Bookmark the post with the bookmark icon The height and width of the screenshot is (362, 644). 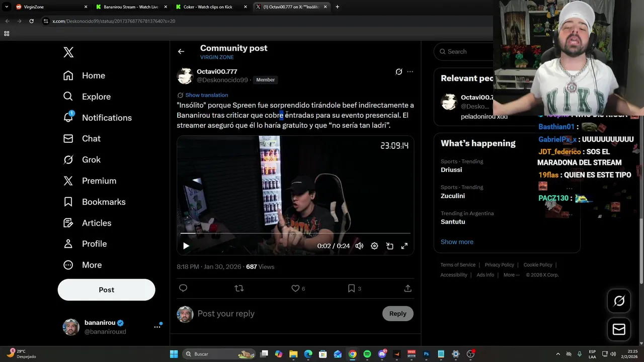pos(352,288)
